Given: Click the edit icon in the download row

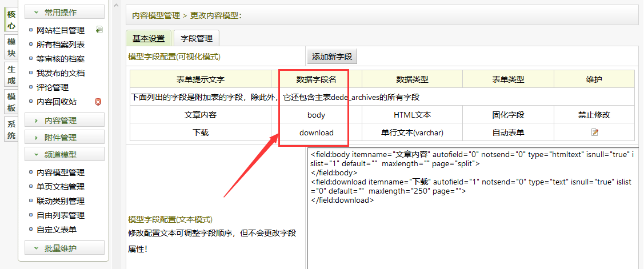Looking at the screenshot, I should coord(594,133).
